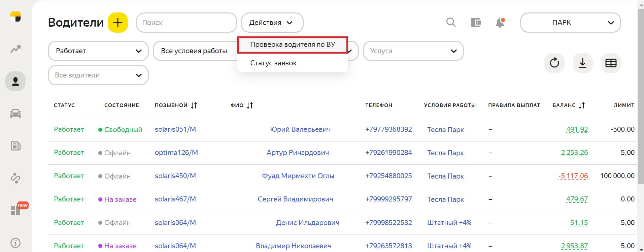Click the Статус column header
Screen dimensions: 644x252
(x=64, y=105)
